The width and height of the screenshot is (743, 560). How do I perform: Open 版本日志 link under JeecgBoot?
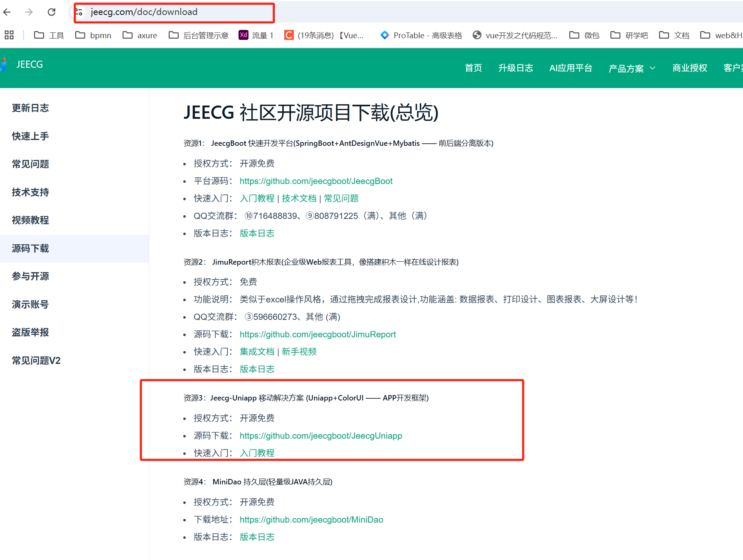pyautogui.click(x=257, y=233)
